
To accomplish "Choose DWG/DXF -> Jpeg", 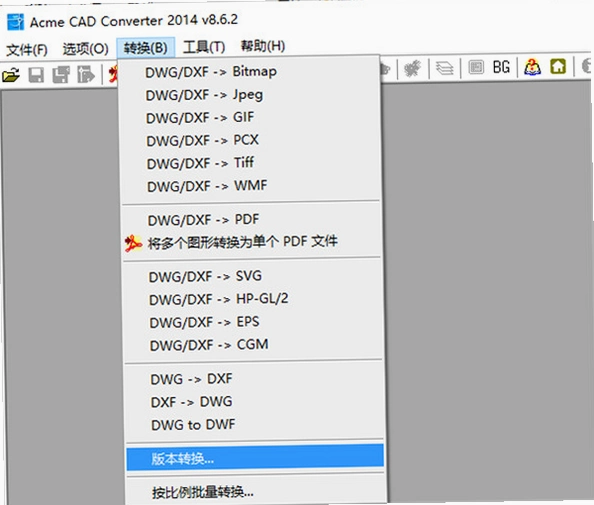I will click(250, 95).
